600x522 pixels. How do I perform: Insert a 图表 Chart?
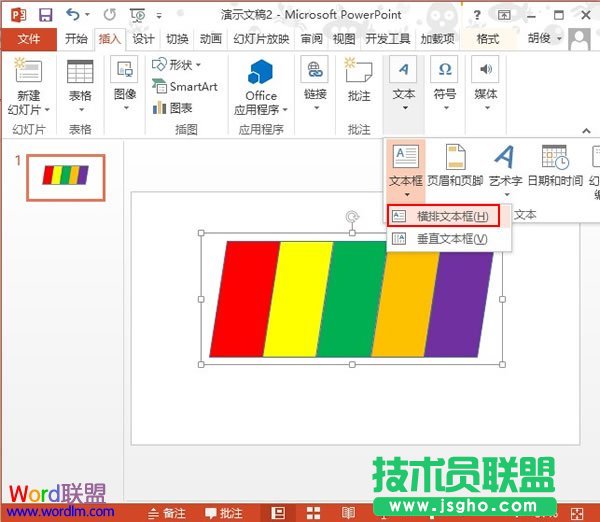172,108
